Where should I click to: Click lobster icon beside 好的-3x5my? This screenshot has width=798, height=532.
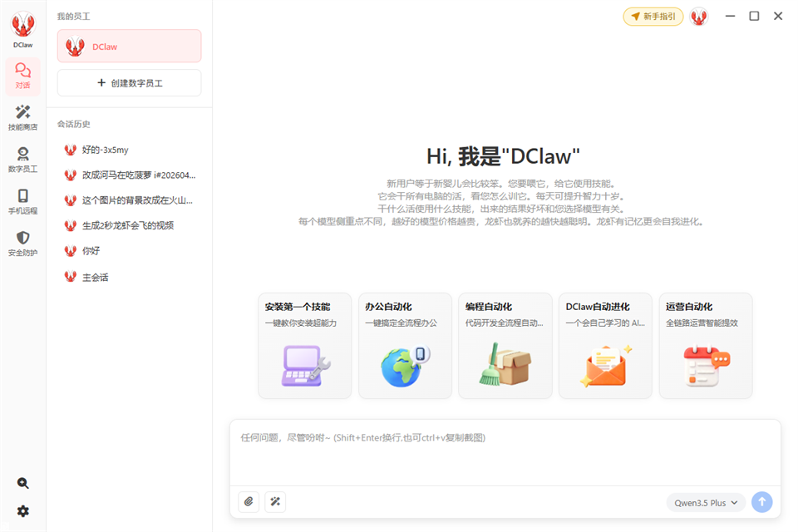coord(70,150)
